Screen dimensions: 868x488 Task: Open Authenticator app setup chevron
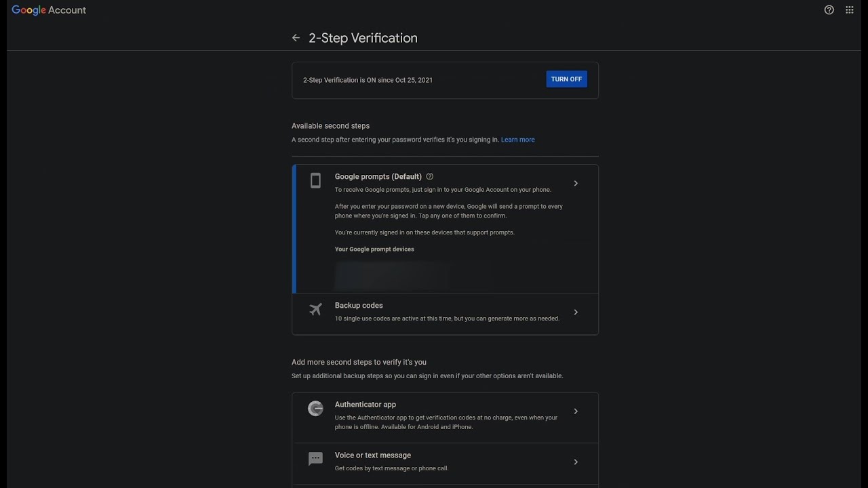(x=576, y=411)
